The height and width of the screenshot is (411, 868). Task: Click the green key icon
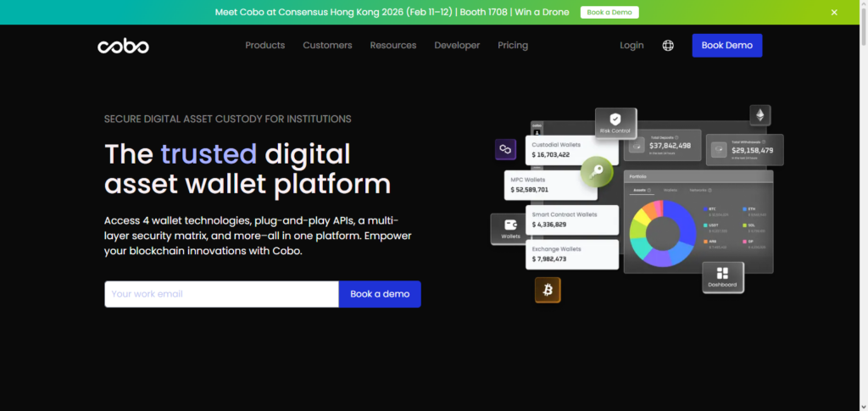[597, 172]
